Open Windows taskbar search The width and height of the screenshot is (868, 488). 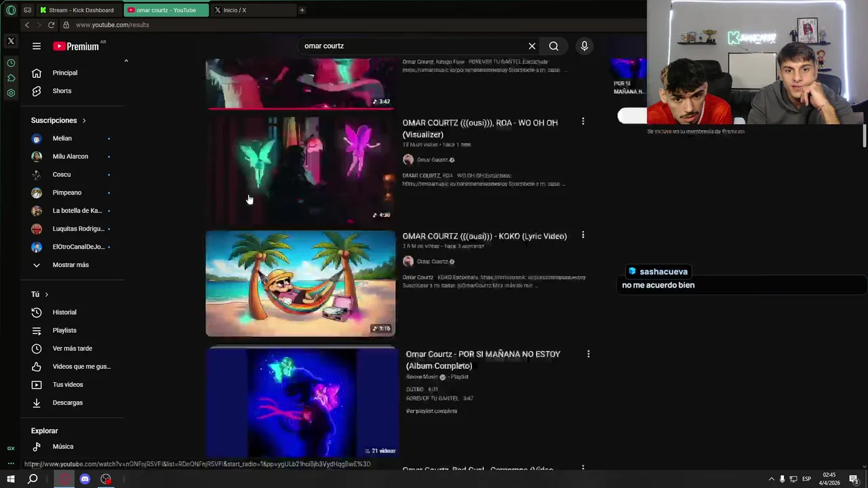33,479
